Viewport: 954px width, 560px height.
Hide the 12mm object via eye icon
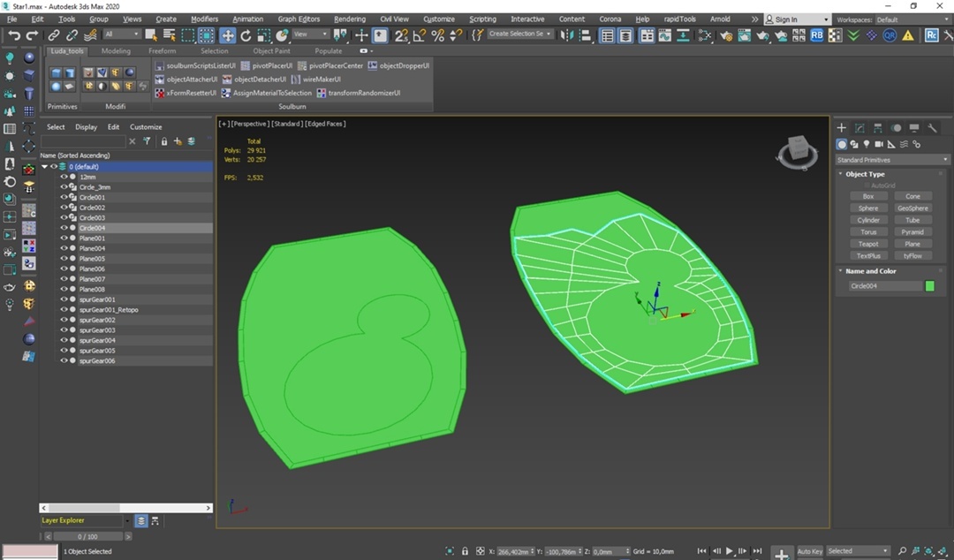64,177
